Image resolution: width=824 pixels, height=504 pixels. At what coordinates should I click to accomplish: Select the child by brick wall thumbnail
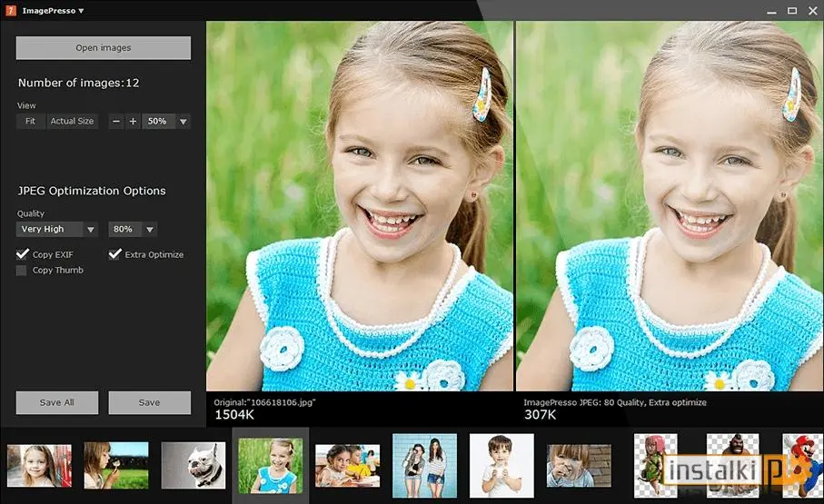pos(579,466)
